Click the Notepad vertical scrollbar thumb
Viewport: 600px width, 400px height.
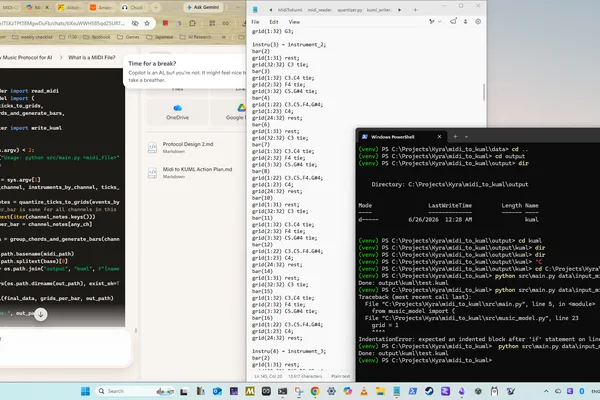point(484,92)
